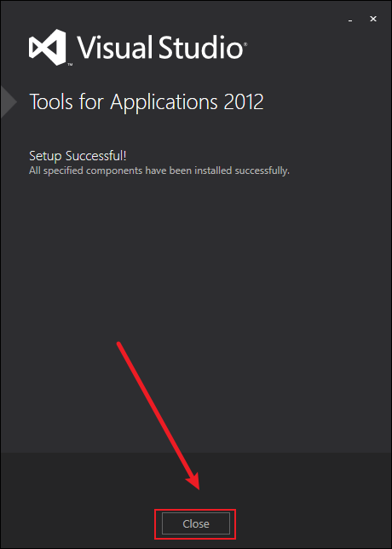Click the word "Visual" in the wordmark

pyautogui.click(x=114, y=47)
